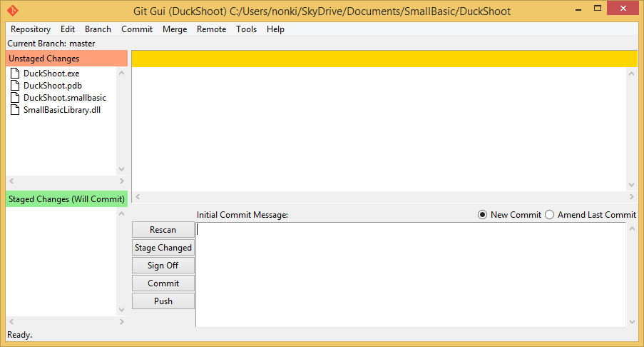Click the Ready. status bar text
This screenshot has width=644, height=347.
click(20, 335)
